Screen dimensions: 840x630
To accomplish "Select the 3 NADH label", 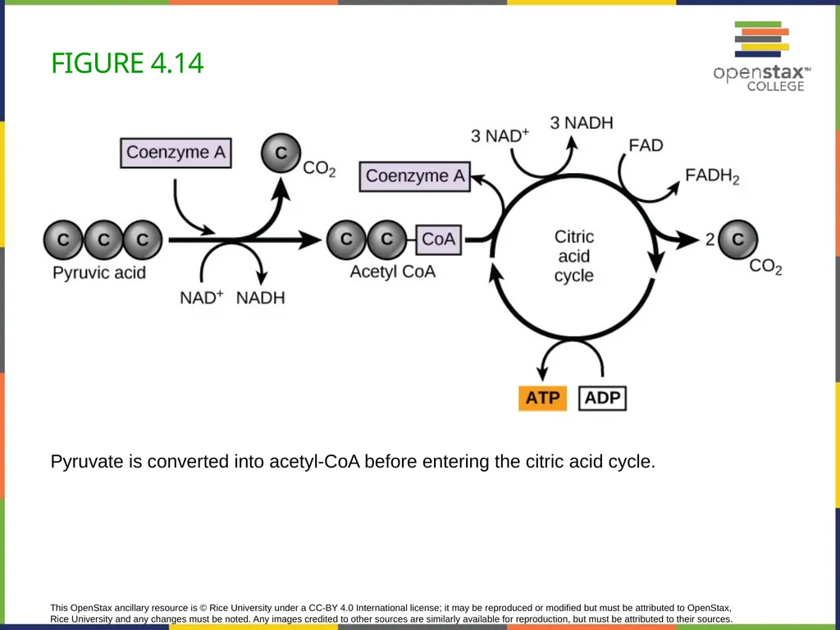I will (x=582, y=123).
